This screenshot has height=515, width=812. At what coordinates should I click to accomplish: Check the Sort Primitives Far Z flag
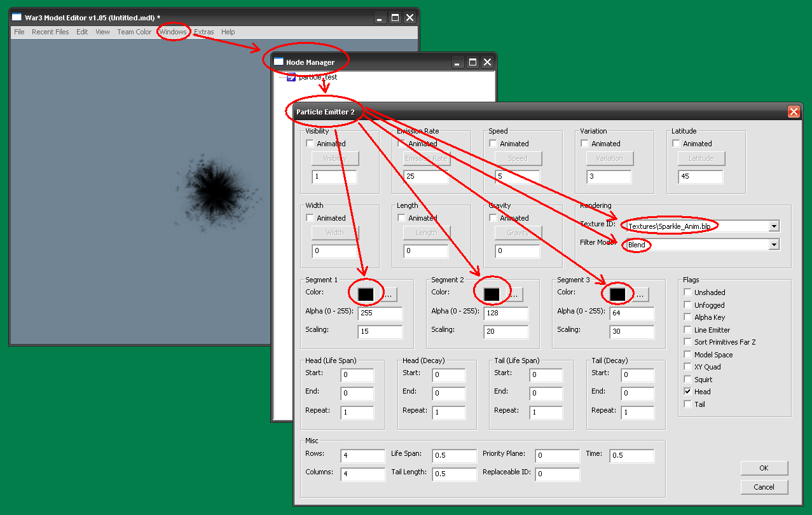coord(687,342)
